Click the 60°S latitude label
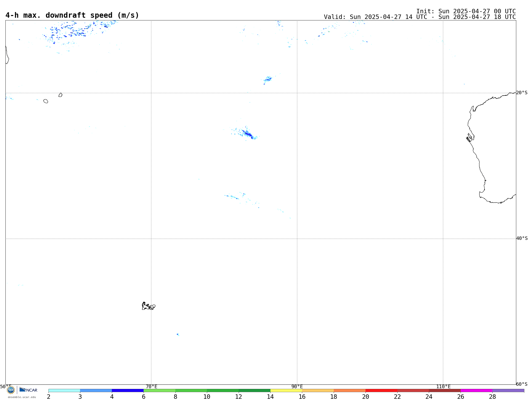 point(522,384)
